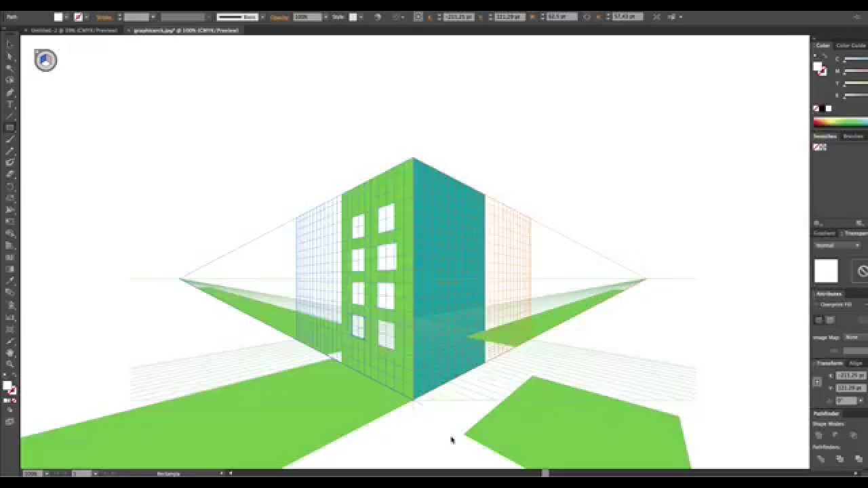Image resolution: width=868 pixels, height=488 pixels.
Task: Toggle the Overprint Fill checkbox
Action: 816,304
